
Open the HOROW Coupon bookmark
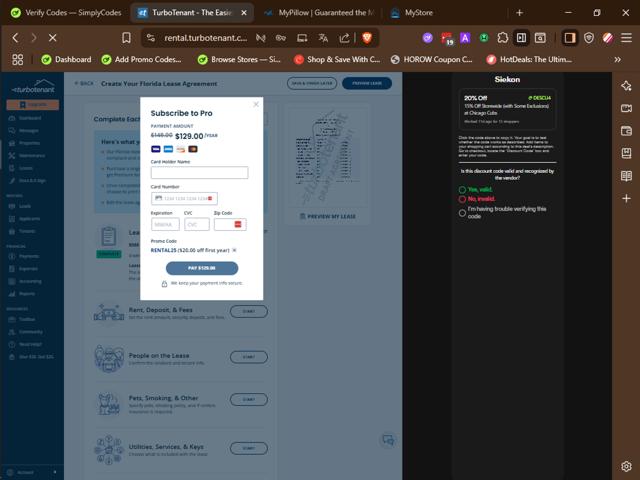(x=431, y=60)
